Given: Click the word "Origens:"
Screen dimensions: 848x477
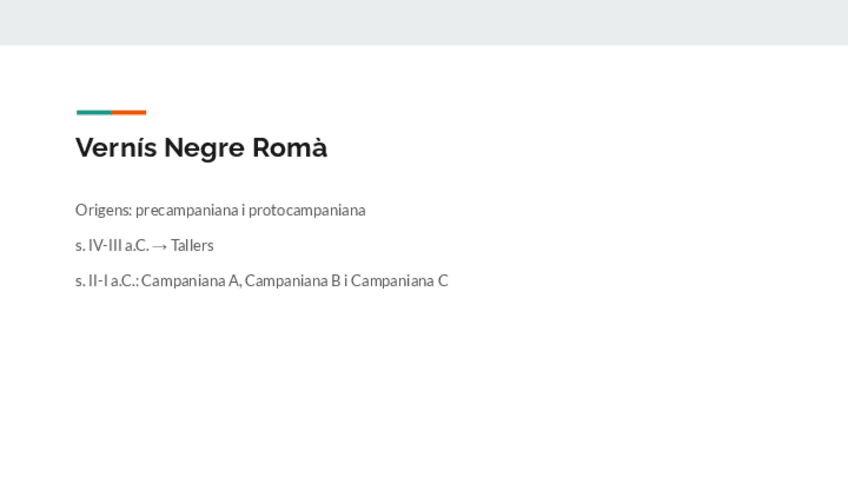Looking at the screenshot, I should click(x=103, y=210).
